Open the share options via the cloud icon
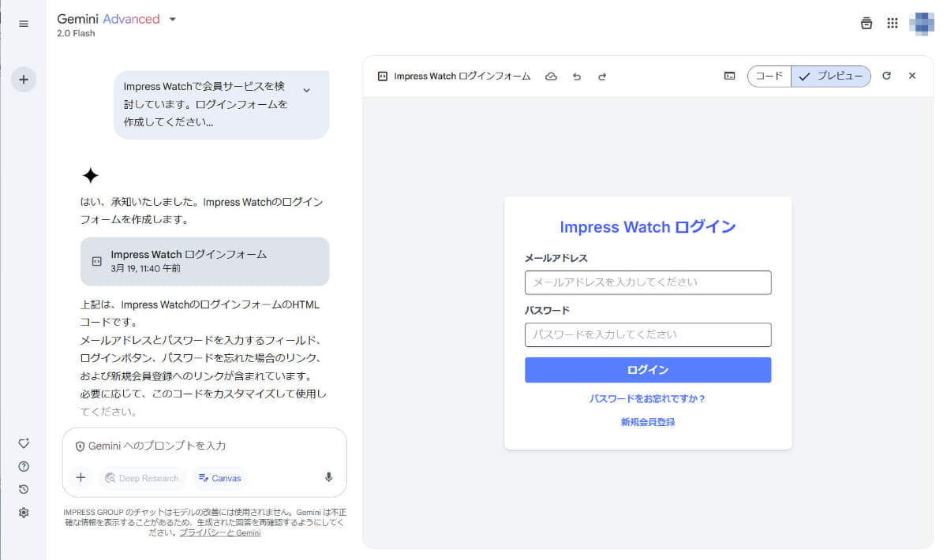Screen dimensions: 947x560 click(x=551, y=76)
